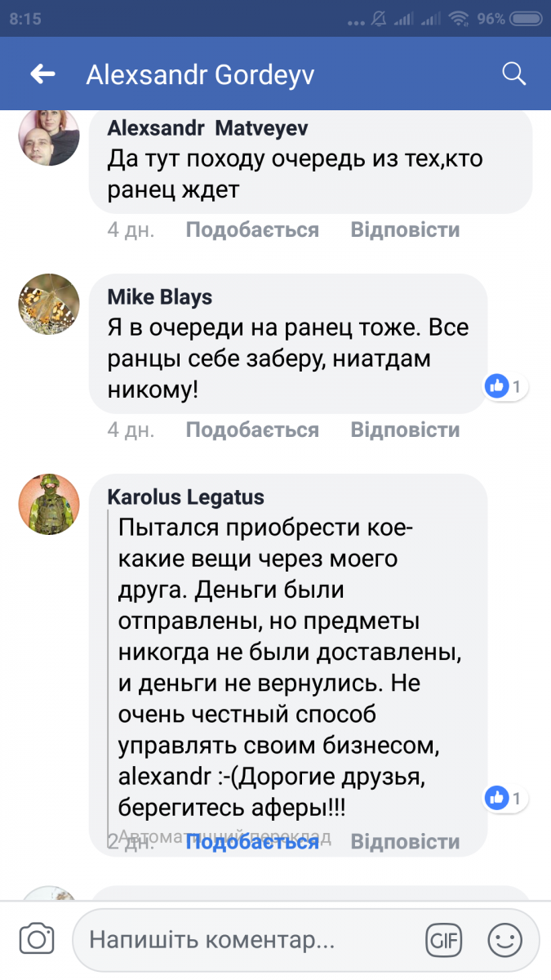Image resolution: width=551 pixels, height=980 pixels.
Task: Open Karolus Legatus profile name link
Action: [186, 497]
